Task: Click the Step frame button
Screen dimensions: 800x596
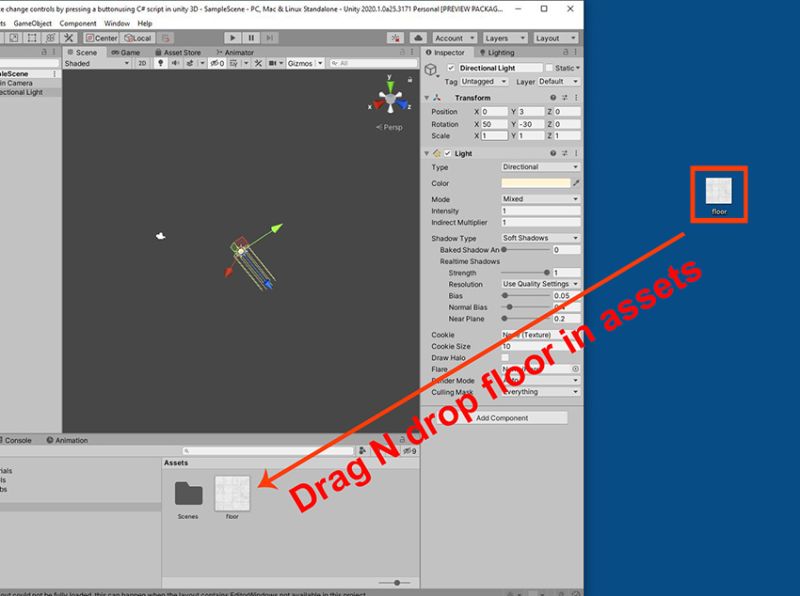Action: pyautogui.click(x=270, y=38)
